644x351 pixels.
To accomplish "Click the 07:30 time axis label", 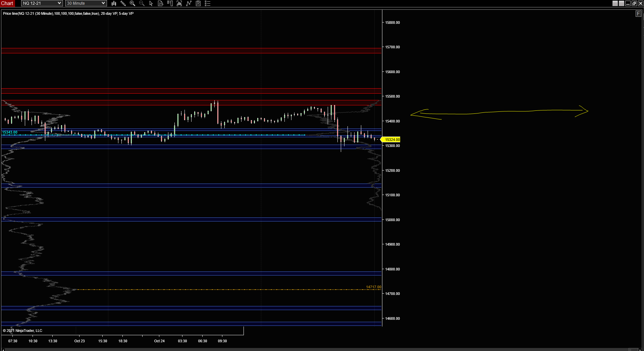I will [13, 341].
